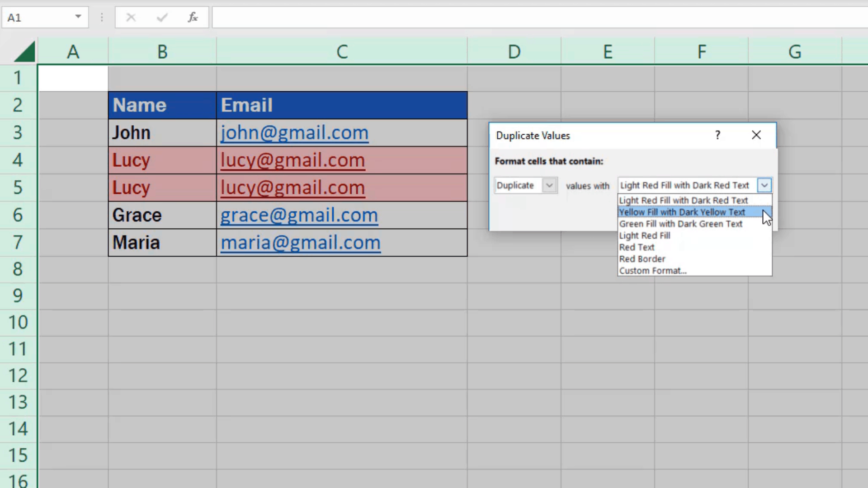This screenshot has width=868, height=488.
Task: Open the Name Box dropdown
Action: 78,17
